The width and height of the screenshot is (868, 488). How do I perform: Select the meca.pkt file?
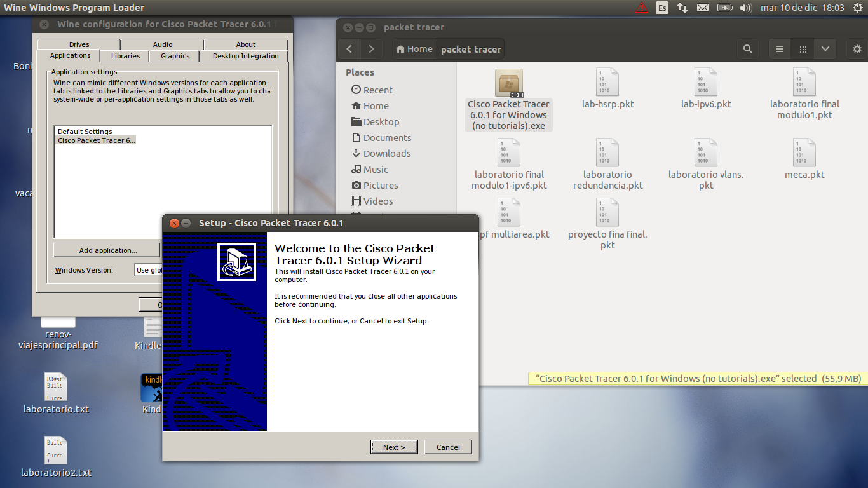tap(803, 152)
